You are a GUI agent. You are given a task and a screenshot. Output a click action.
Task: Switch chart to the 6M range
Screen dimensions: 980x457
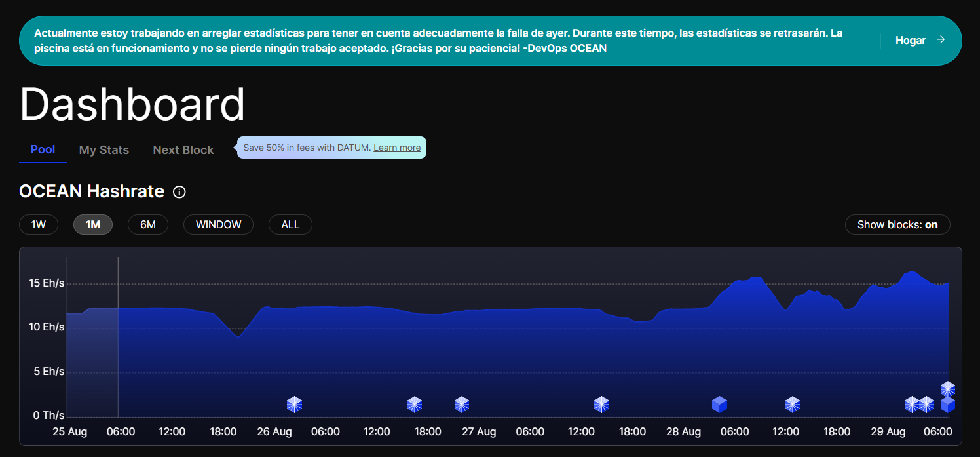pos(148,225)
